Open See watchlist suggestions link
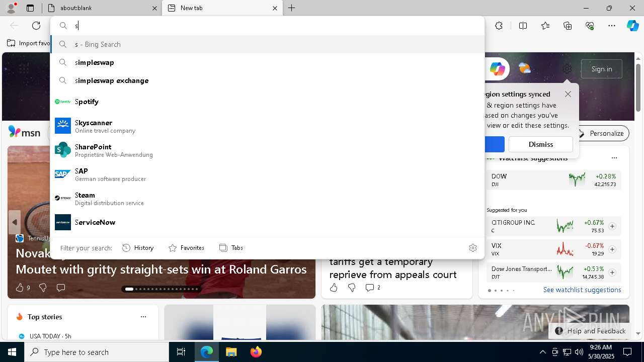644x362 pixels. (x=582, y=290)
